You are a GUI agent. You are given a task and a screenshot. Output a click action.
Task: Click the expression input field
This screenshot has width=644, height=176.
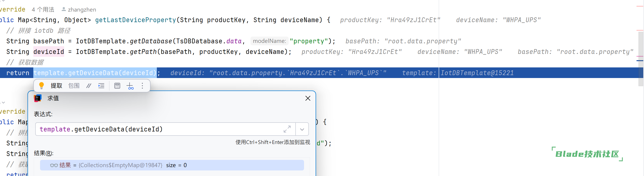165,129
